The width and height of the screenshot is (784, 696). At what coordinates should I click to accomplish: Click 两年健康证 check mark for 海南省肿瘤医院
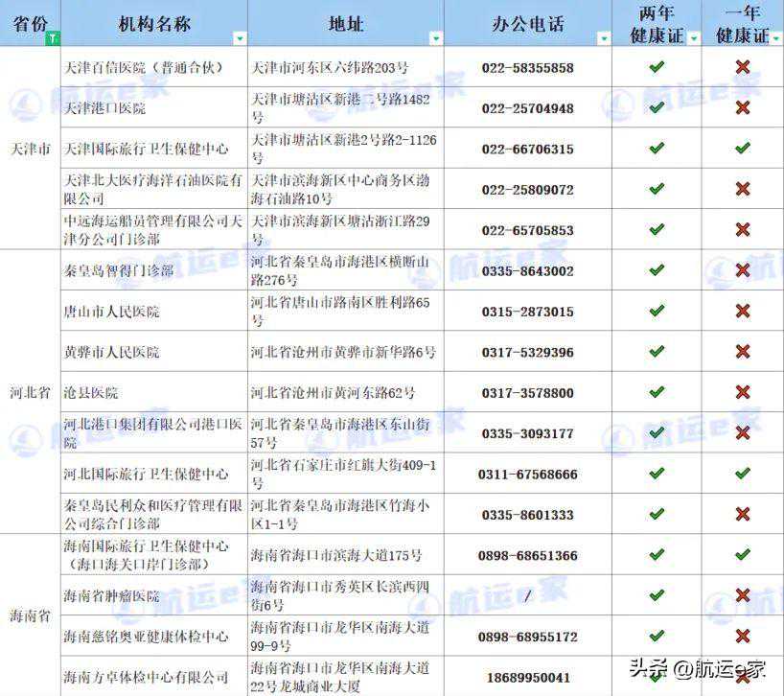(x=657, y=595)
